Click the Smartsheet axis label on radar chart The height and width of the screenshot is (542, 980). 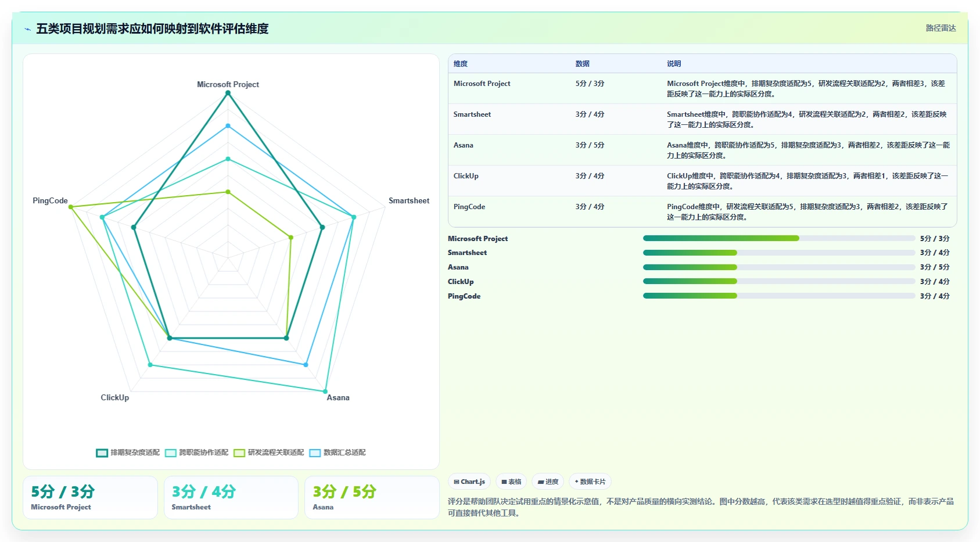click(409, 200)
